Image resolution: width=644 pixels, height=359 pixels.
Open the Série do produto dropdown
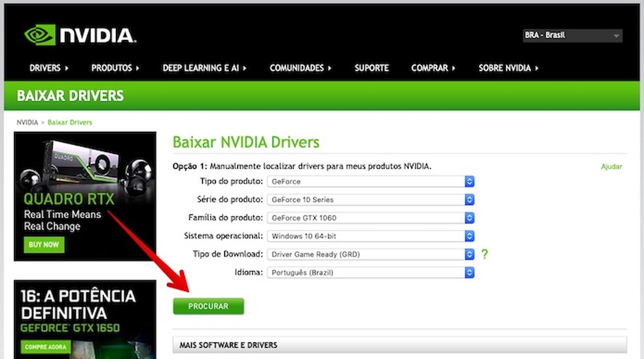pyautogui.click(x=370, y=200)
